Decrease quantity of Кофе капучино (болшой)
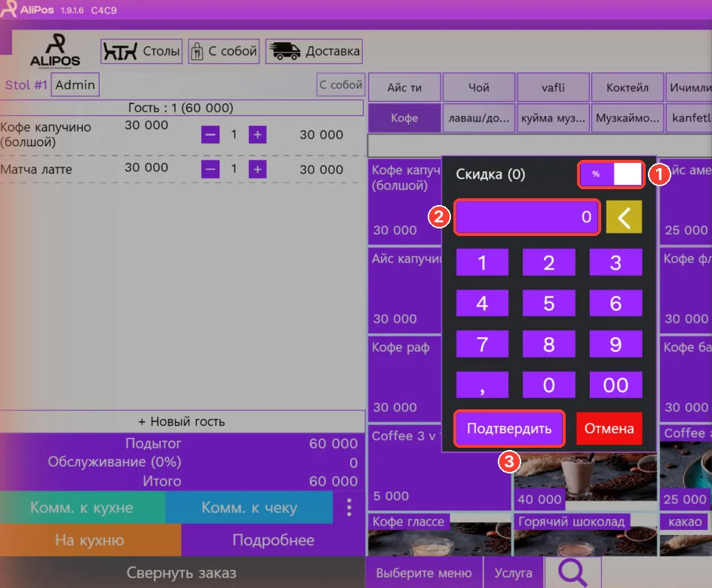The height and width of the screenshot is (588, 712). click(210, 135)
